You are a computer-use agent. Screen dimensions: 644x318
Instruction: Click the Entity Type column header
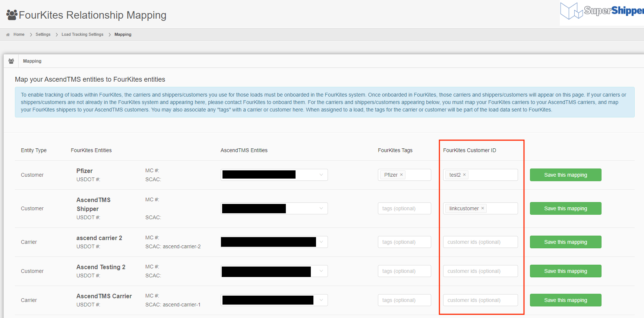[34, 150]
